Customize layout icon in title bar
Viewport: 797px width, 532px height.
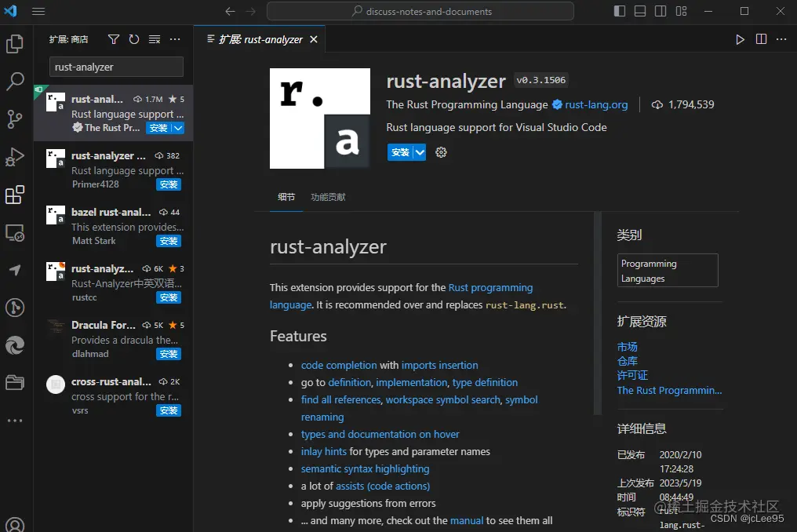coord(681,11)
